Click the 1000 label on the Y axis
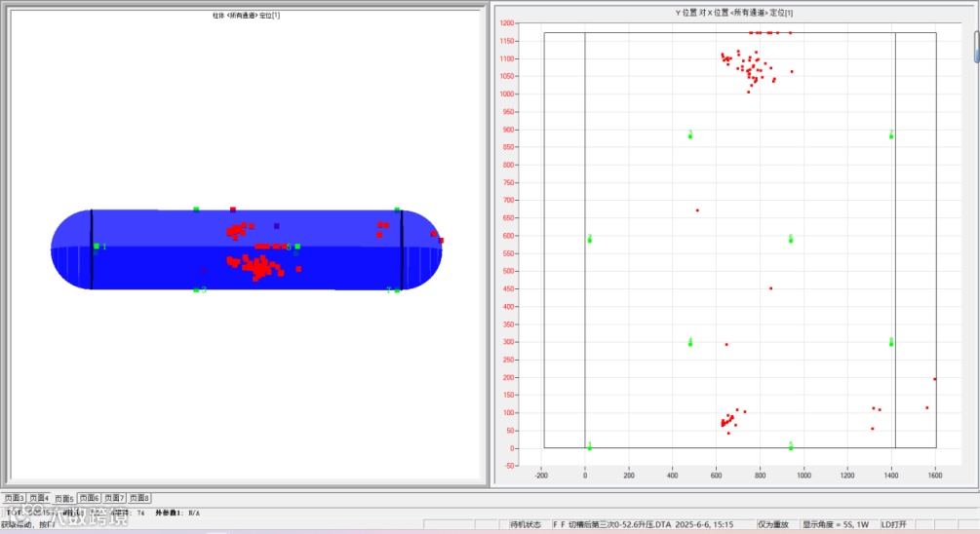 point(507,95)
